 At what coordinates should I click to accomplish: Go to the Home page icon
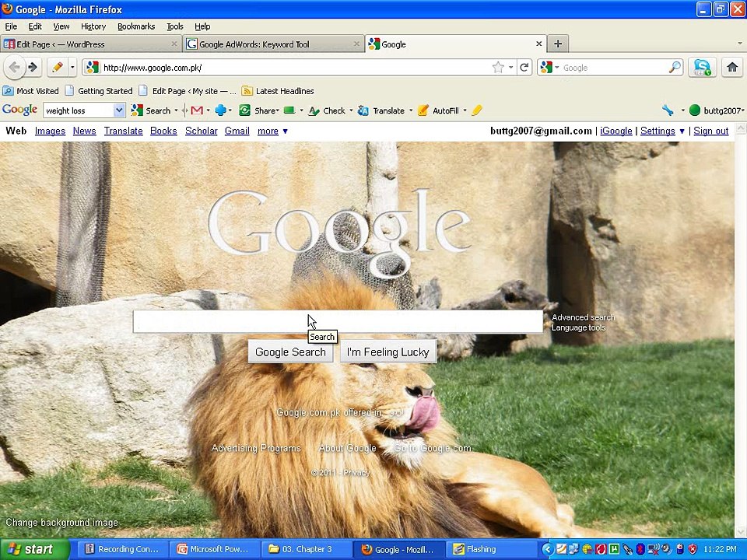732,68
